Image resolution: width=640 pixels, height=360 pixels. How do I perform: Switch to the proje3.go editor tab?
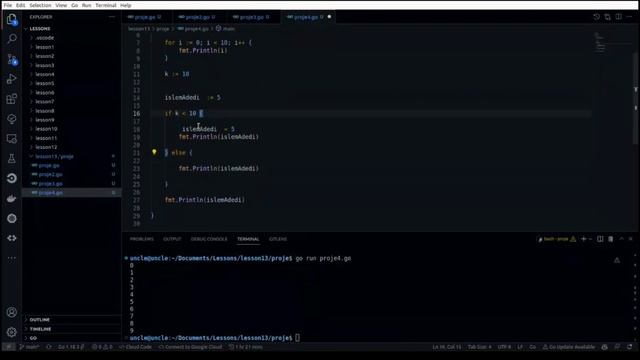[x=252, y=17]
